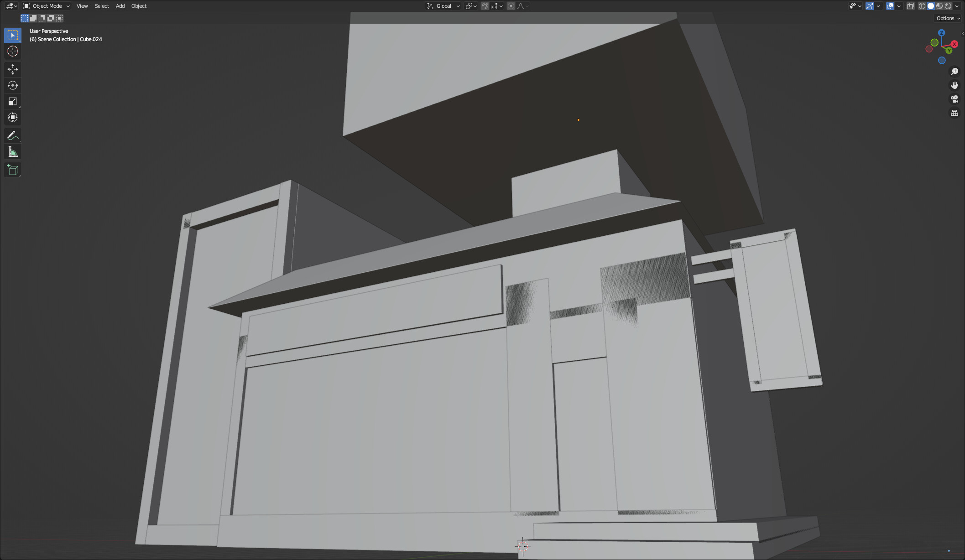Select the Move tool
This screenshot has width=965, height=560.
(x=13, y=69)
